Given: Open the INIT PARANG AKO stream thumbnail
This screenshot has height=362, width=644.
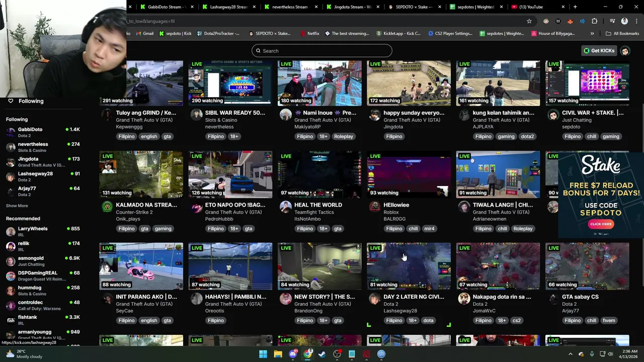Looking at the screenshot, I should pyautogui.click(x=141, y=266).
